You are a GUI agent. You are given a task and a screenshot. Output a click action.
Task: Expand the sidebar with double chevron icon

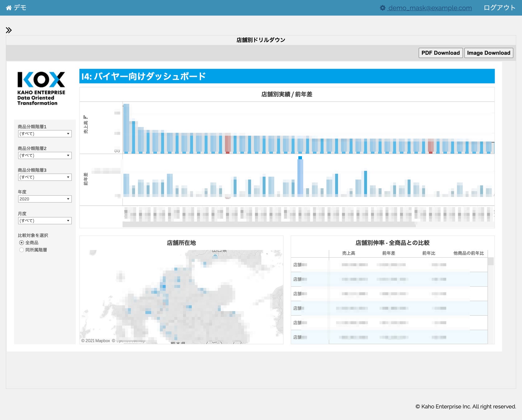9,30
